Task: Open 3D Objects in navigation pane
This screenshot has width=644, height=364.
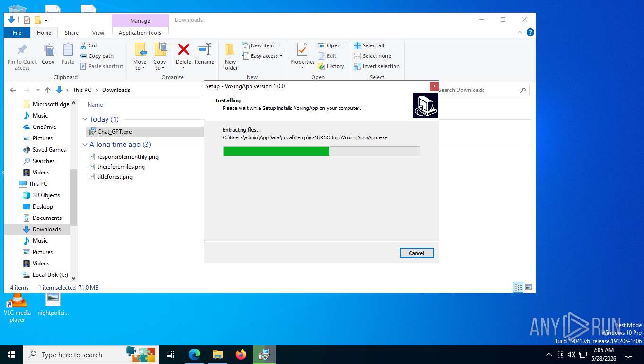Action: click(41, 195)
